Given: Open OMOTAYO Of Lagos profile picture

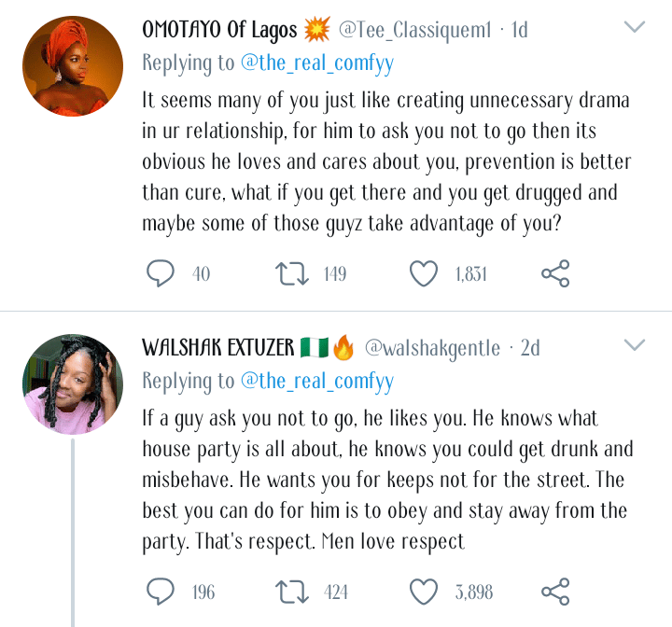Looking at the screenshot, I should pyautogui.click(x=73, y=66).
